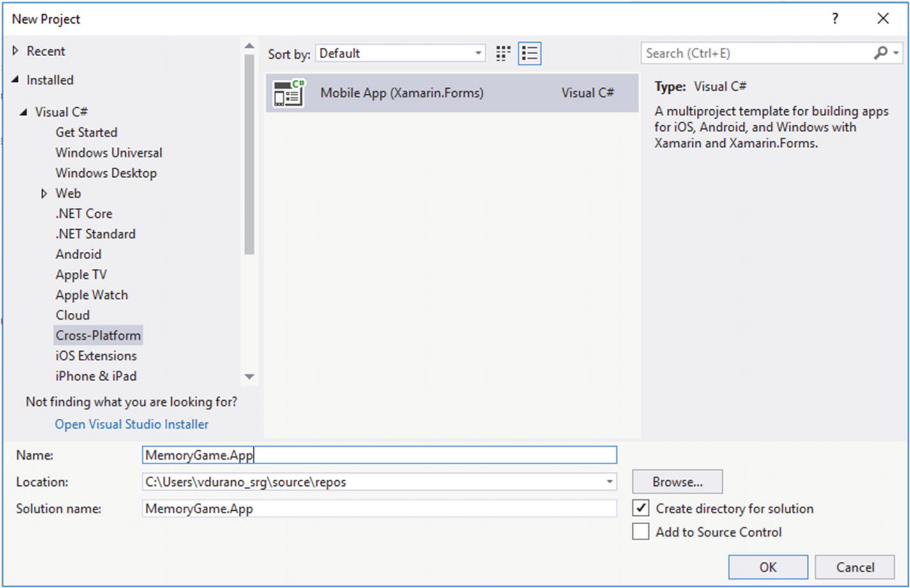
Task: Enable Add to Source Control checkbox
Action: [641, 531]
